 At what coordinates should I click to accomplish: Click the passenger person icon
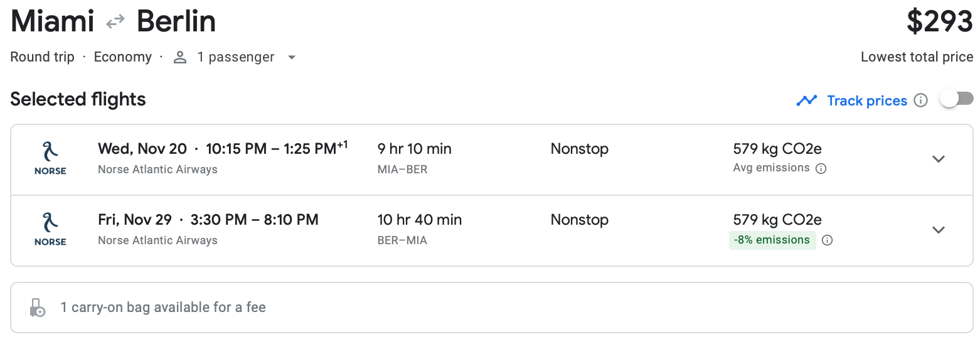point(181,58)
